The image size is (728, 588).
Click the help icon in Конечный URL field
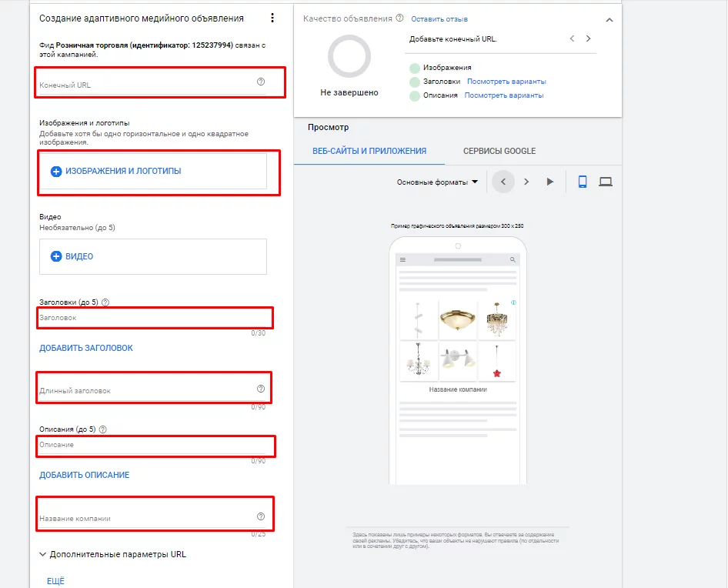pos(261,82)
